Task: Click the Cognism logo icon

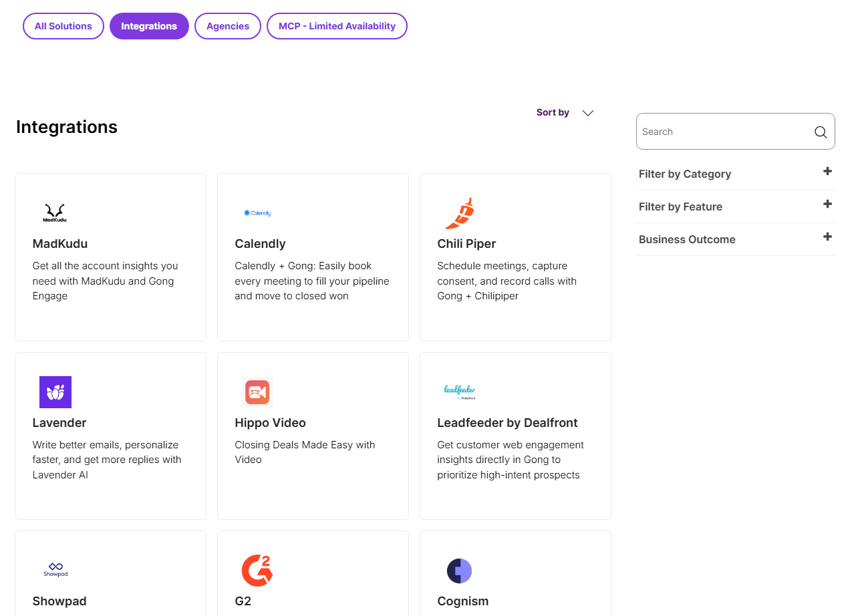Action: point(460,571)
